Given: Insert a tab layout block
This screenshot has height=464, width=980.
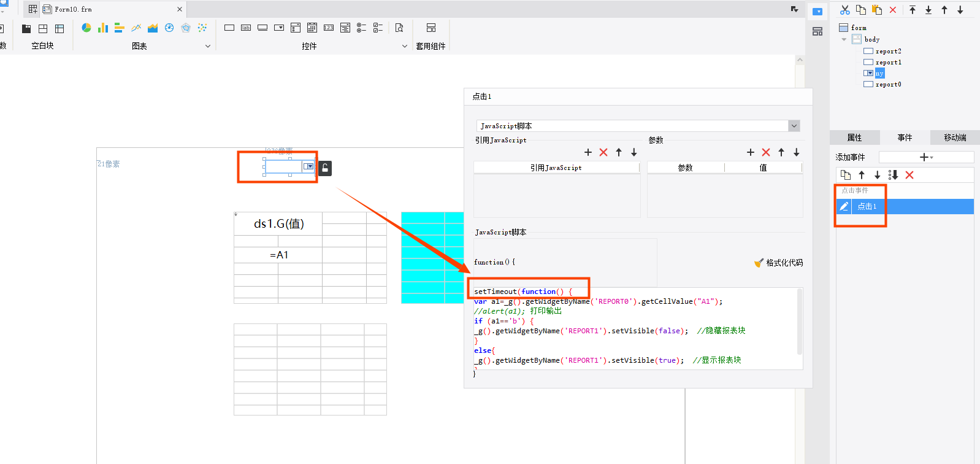Looking at the screenshot, I should [43, 29].
